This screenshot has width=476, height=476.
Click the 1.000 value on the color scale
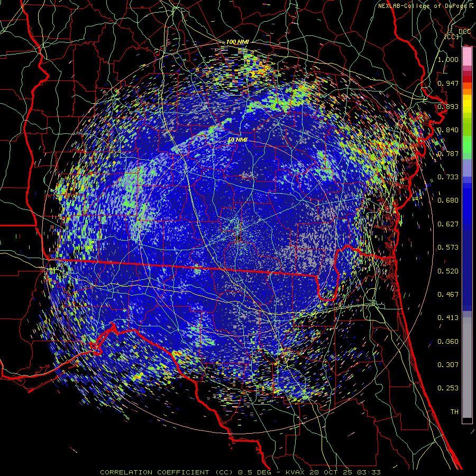[x=448, y=59]
